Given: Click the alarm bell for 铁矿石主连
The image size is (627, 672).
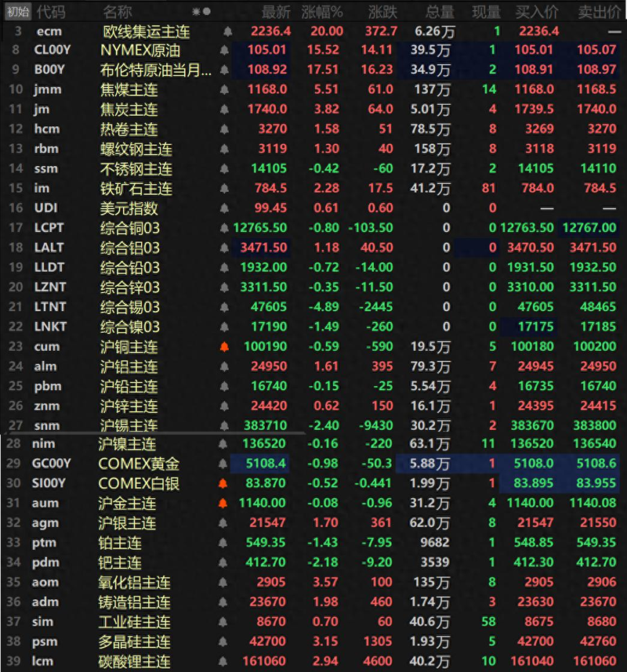Looking at the screenshot, I should pos(226,188).
